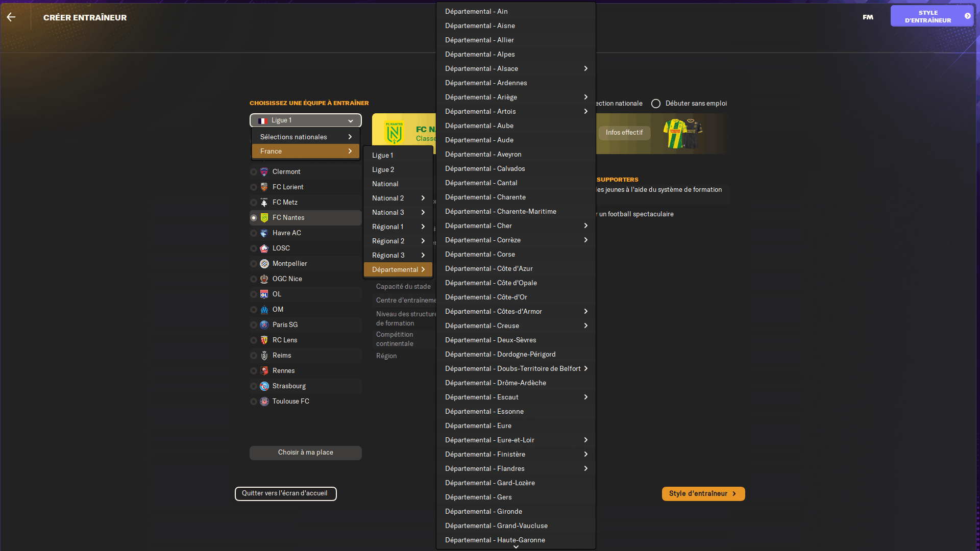The width and height of the screenshot is (980, 551).
Task: Select the Rennes radio button
Action: tap(254, 371)
